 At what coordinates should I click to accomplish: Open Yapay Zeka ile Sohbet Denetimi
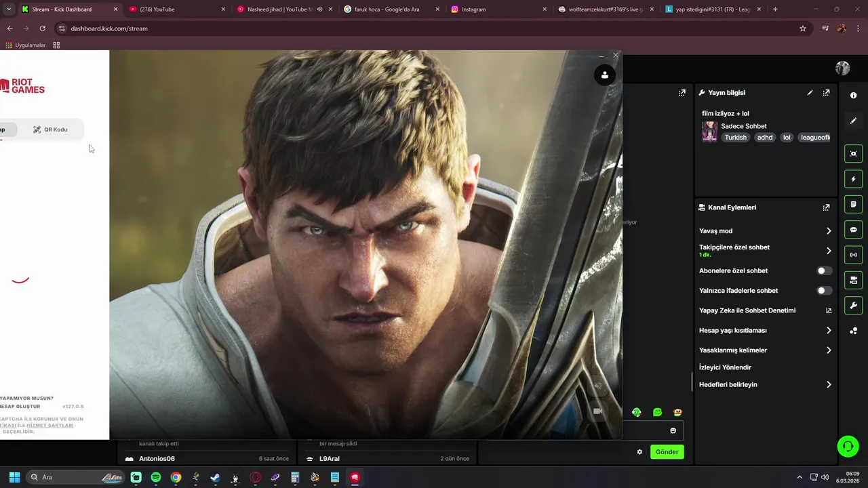pyautogui.click(x=765, y=310)
